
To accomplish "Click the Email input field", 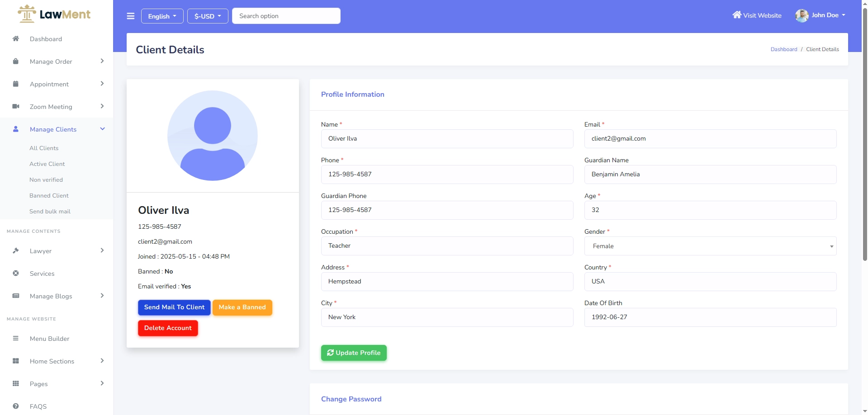I will (x=710, y=139).
